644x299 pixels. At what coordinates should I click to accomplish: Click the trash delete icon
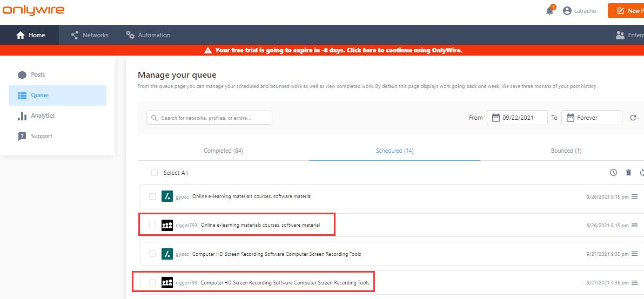628,173
